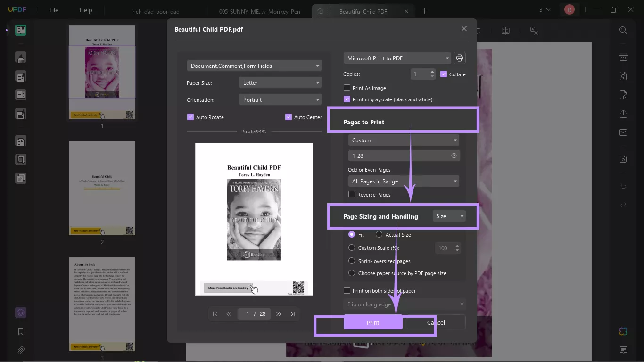Screen dimensions: 644x362
Task: Select the Beautiful Child PDF tab
Action: 363,11
